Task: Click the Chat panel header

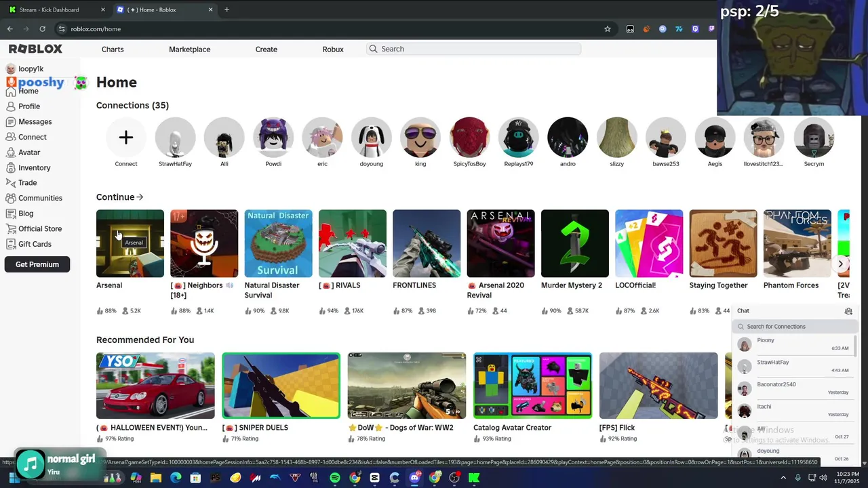Action: [795, 311]
